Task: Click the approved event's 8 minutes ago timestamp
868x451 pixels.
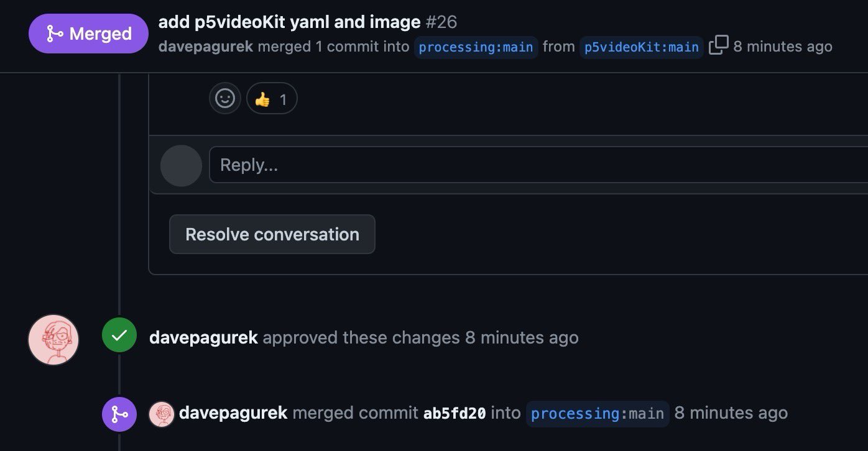Action: click(522, 337)
